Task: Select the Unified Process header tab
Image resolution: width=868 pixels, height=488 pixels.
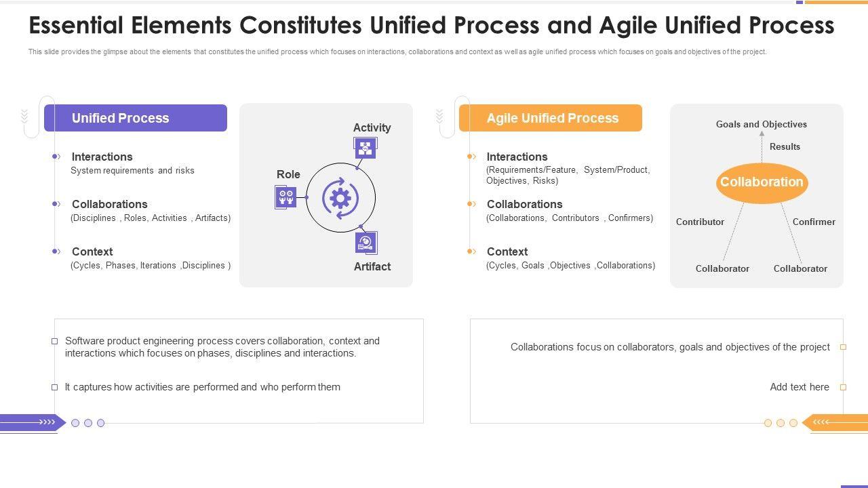Action: [136, 118]
